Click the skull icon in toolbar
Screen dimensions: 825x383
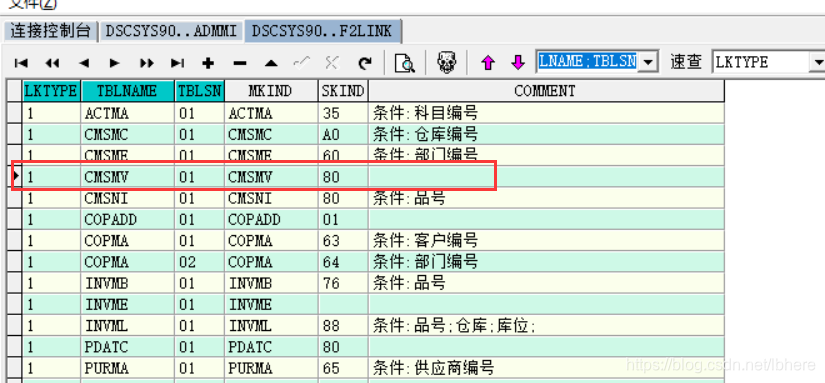click(447, 63)
